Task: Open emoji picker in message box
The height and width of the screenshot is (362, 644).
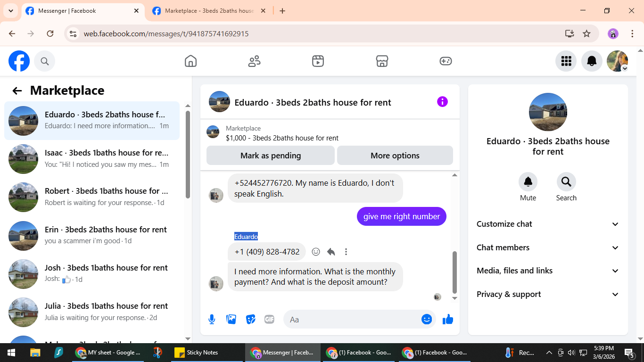Action: click(427, 320)
